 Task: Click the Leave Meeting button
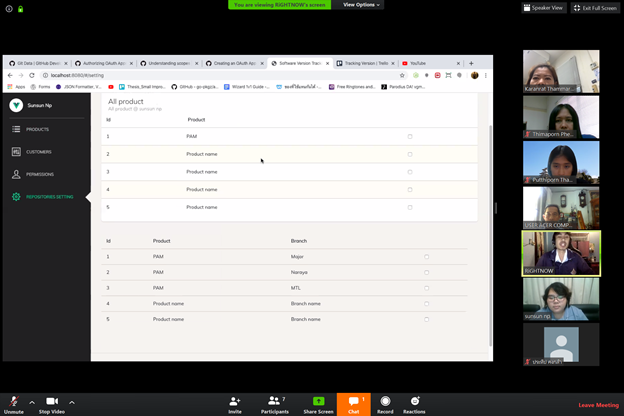tap(599, 405)
